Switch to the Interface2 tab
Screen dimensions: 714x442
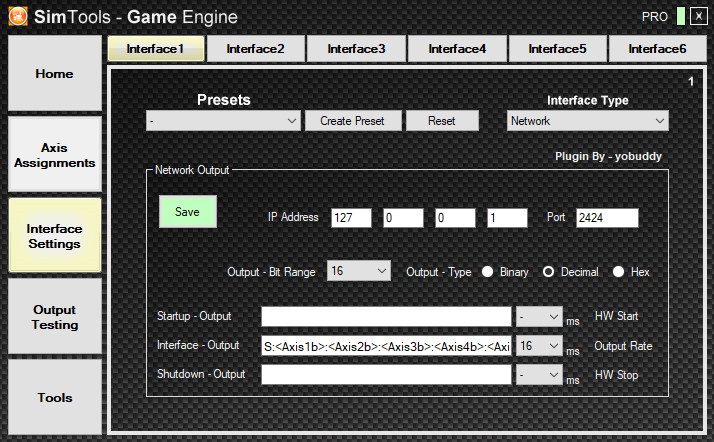coord(255,48)
